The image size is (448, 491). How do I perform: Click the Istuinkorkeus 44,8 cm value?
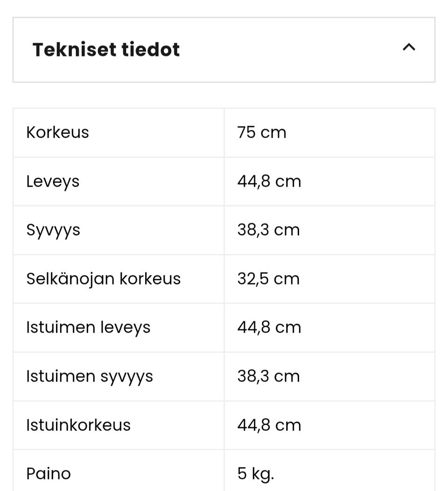click(x=269, y=425)
